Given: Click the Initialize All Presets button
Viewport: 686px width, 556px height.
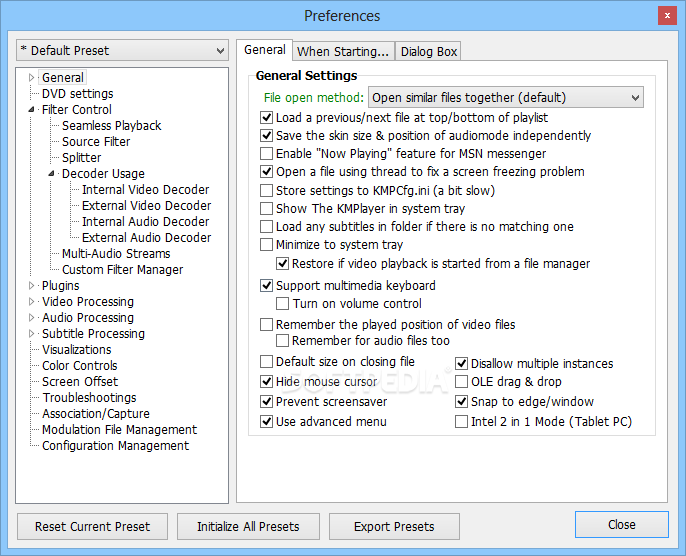Looking at the screenshot, I should (248, 526).
